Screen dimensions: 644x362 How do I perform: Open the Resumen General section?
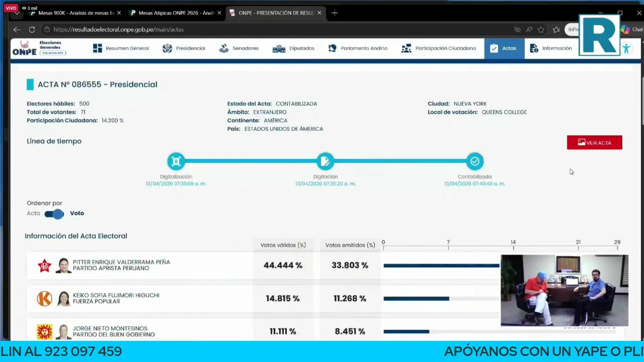click(121, 48)
